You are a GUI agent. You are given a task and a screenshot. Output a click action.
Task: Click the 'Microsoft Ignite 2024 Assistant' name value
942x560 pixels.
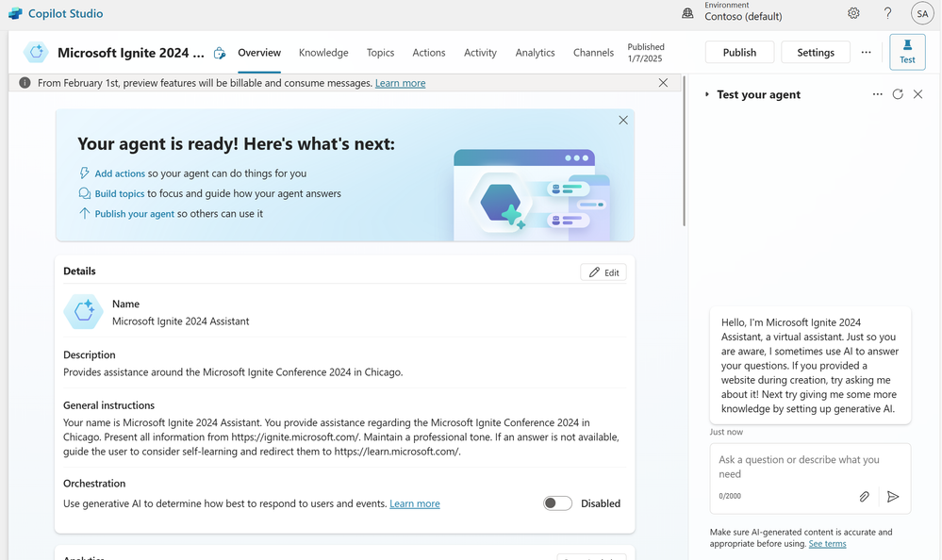[180, 321]
